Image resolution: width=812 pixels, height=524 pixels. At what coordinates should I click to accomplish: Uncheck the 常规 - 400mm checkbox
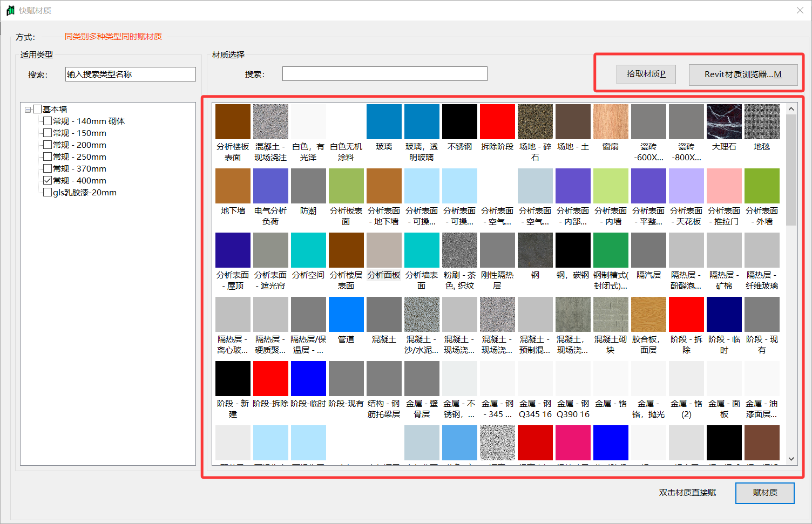tap(48, 180)
